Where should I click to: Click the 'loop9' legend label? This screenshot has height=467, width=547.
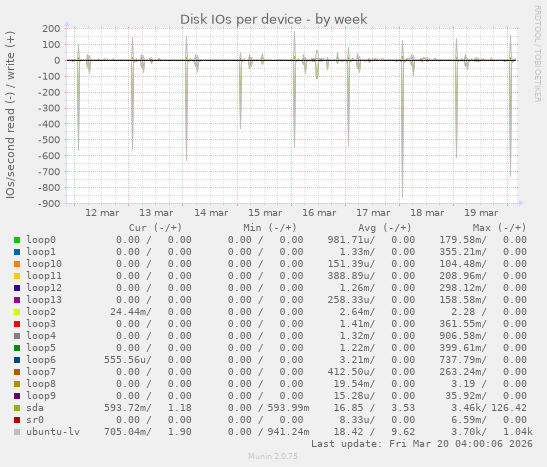click(41, 396)
